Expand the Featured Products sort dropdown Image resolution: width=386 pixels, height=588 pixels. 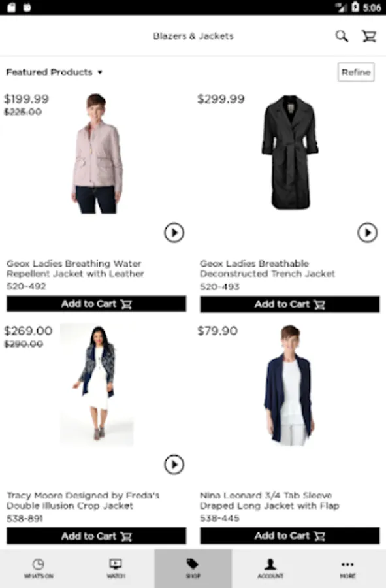pyautogui.click(x=54, y=72)
